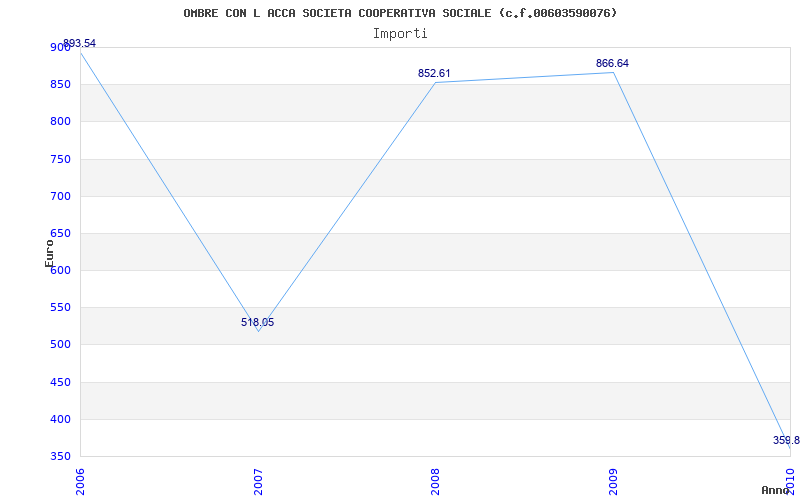Click the 359.8 data label for 2010
Viewport: 800px width, 500px height.
786,440
